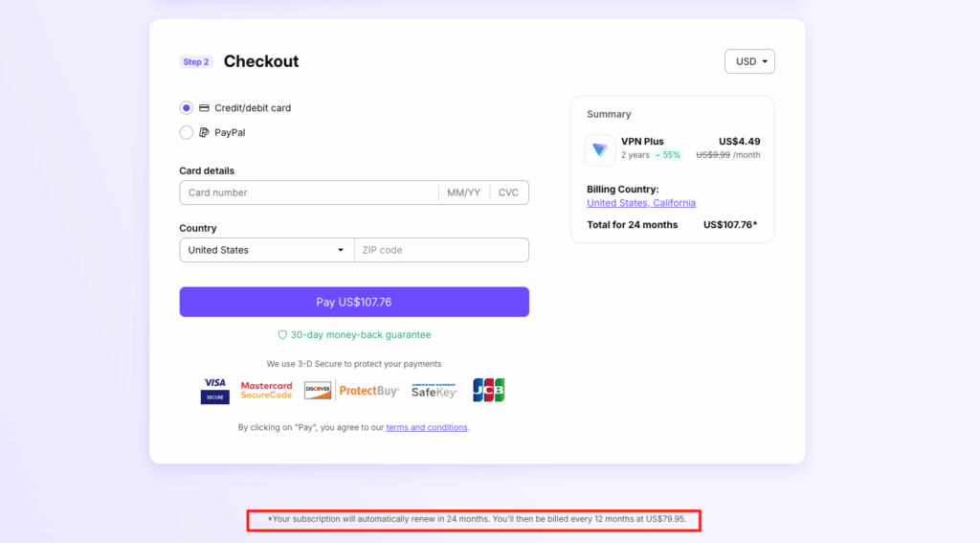Click the Mastercard SecureCode logo
The width and height of the screenshot is (980, 543).
pos(266,391)
